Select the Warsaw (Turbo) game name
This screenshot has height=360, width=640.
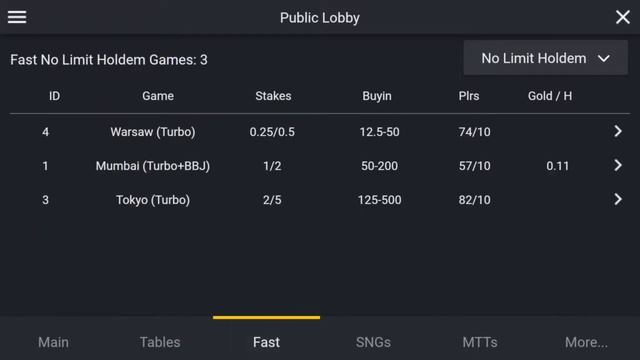pyautogui.click(x=153, y=132)
